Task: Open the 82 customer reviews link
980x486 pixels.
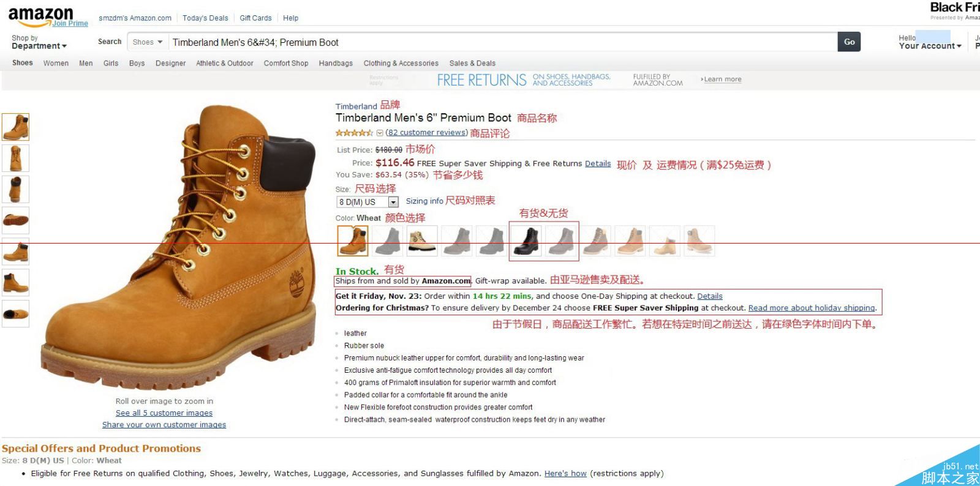Action: pos(427,133)
